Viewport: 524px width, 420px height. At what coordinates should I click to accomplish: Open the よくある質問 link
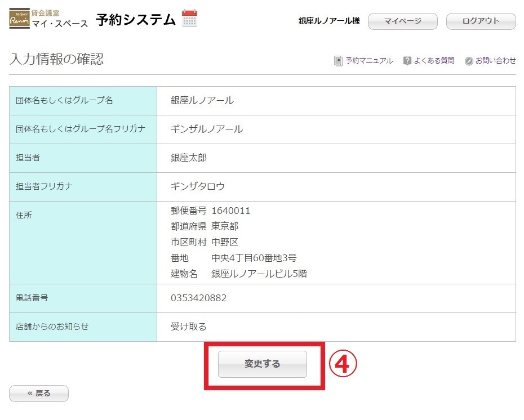tap(434, 61)
